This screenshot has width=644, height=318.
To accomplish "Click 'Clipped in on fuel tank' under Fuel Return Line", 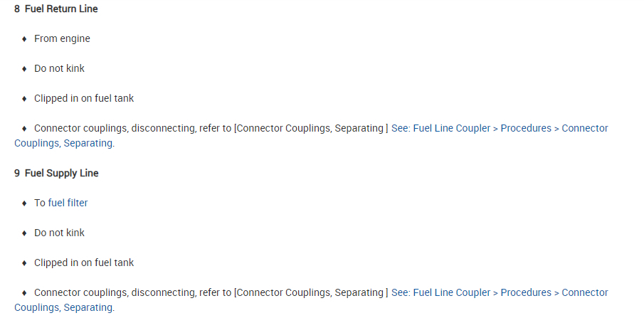I will 84,98.
